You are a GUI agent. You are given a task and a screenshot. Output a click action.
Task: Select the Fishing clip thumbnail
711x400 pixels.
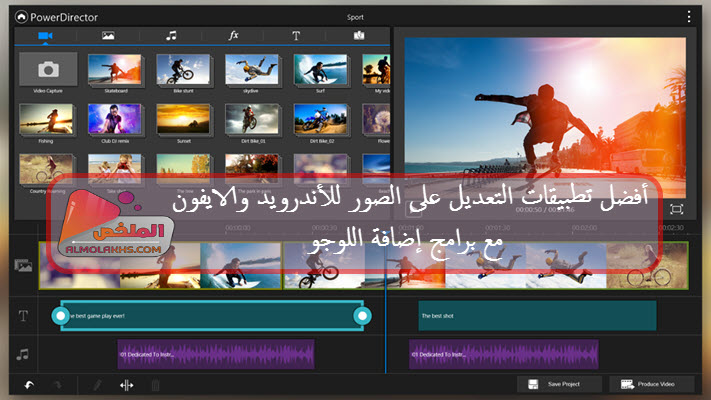click(46, 119)
